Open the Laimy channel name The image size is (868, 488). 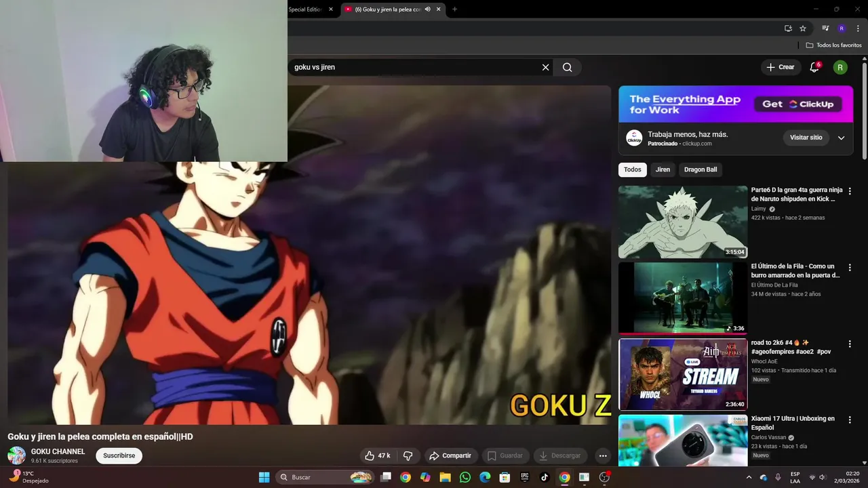[759, 209]
